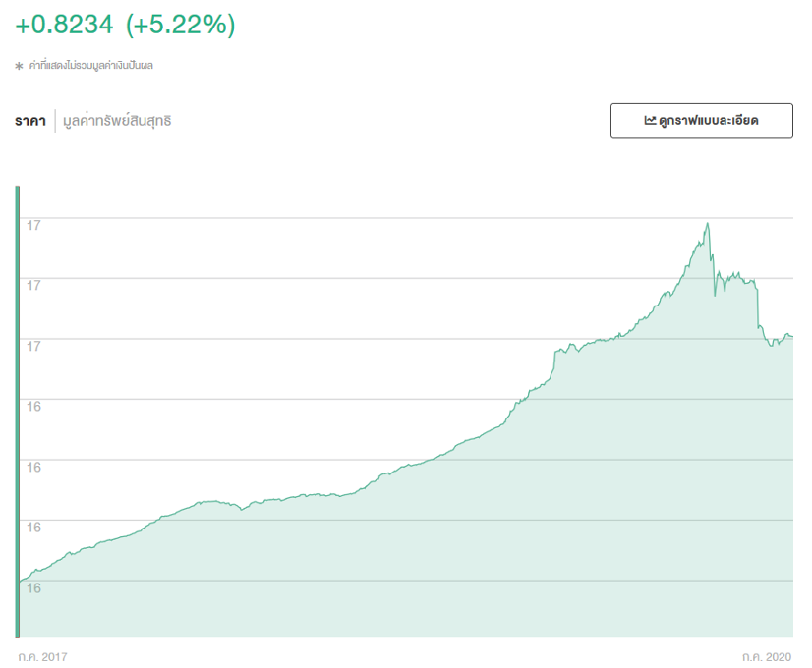Click the second-lowest 16 y-axis label
The width and height of the screenshot is (812, 668).
(33, 528)
